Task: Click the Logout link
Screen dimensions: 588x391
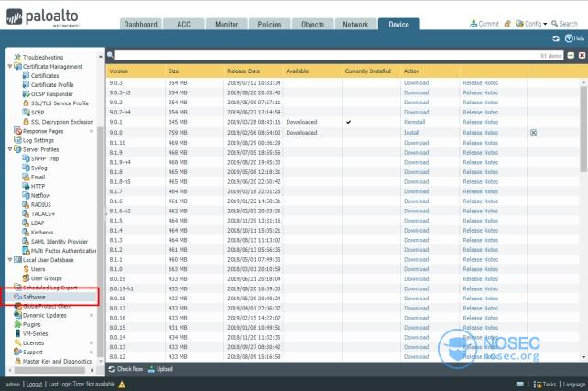Action: point(34,385)
